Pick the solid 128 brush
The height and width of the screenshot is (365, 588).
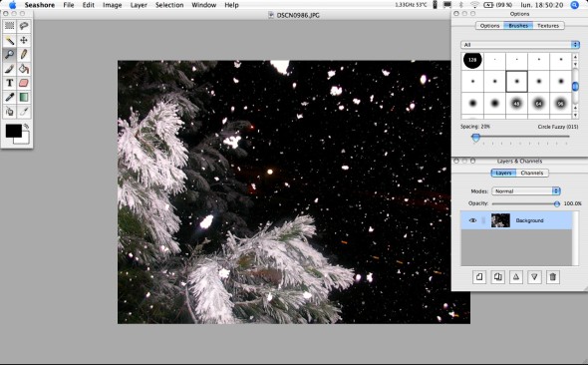pyautogui.click(x=472, y=60)
